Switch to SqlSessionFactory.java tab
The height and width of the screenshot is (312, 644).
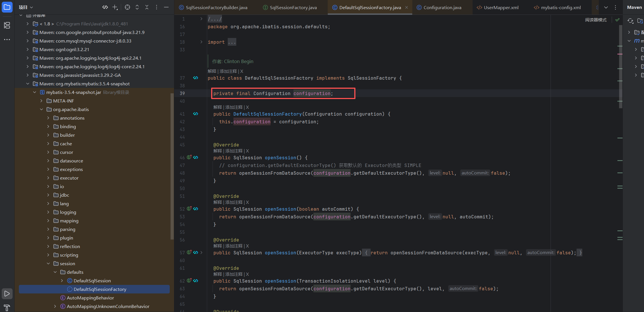[290, 7]
